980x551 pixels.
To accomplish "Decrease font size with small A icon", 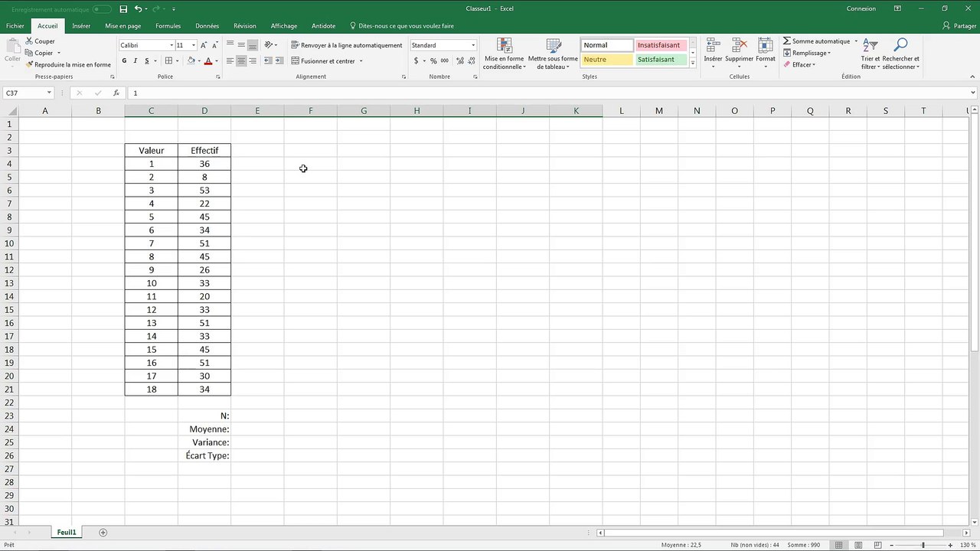I will pyautogui.click(x=214, y=45).
